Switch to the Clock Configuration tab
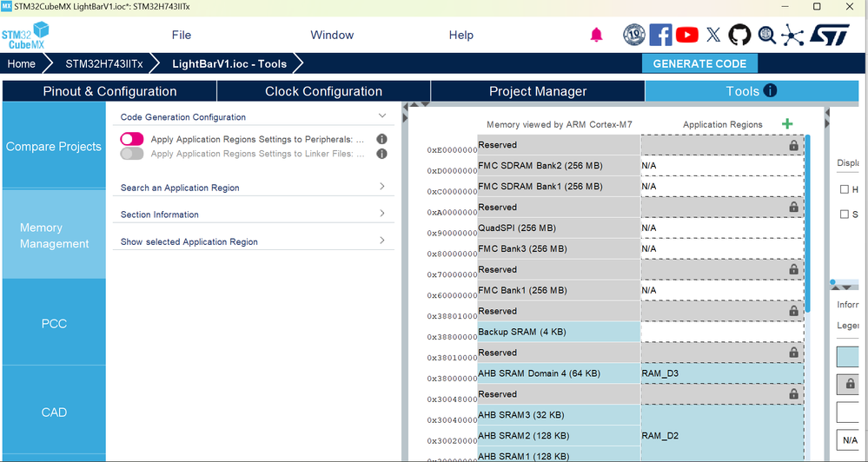Viewport: 868px width, 462px height. pos(323,91)
